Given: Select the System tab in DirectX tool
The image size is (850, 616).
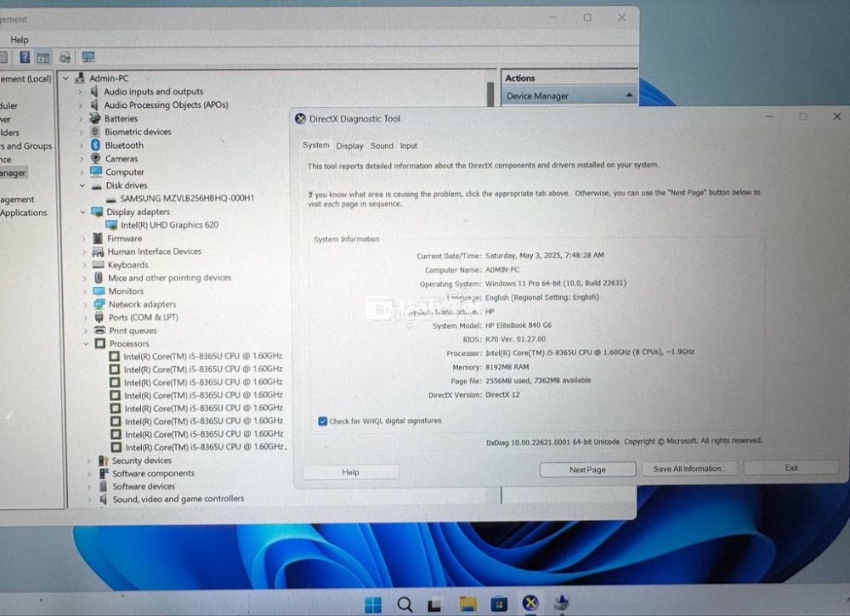Looking at the screenshot, I should [315, 145].
